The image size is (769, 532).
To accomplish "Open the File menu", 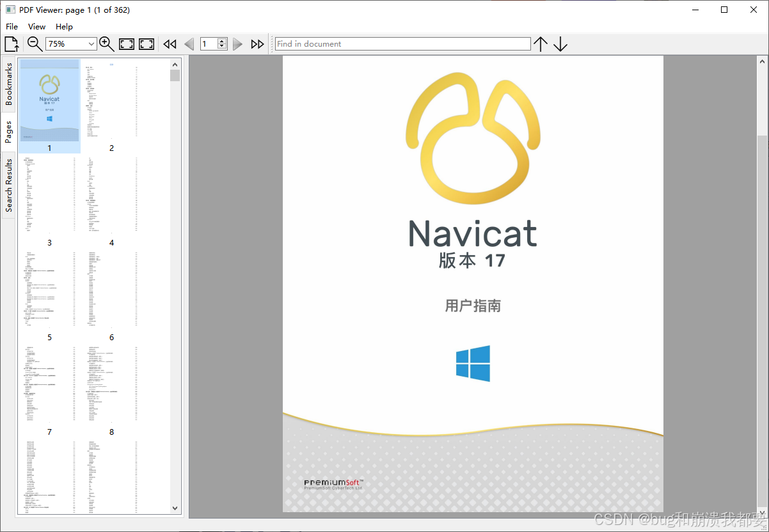I will 12,27.
